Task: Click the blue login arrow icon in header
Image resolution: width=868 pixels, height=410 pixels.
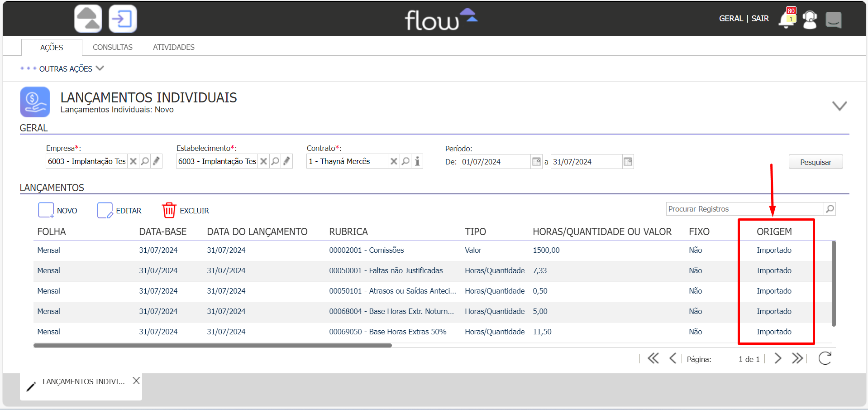Action: click(123, 19)
